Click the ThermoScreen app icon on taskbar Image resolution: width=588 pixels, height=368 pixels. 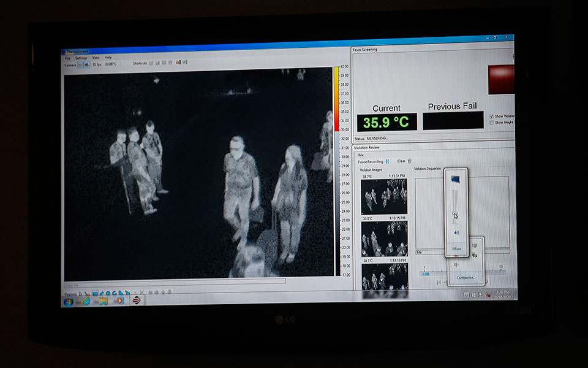pos(137,300)
